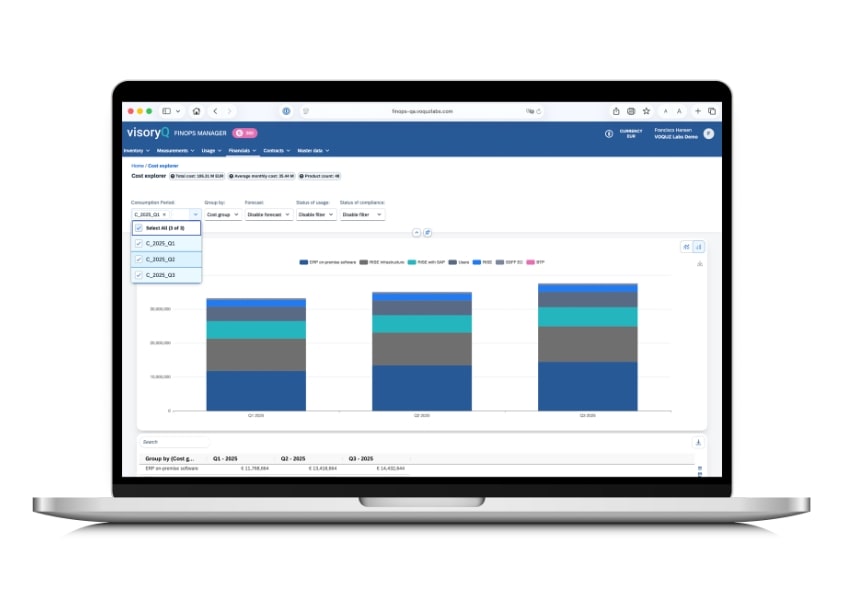Collapse the filter panel with the up-arrow icon

pos(417,233)
